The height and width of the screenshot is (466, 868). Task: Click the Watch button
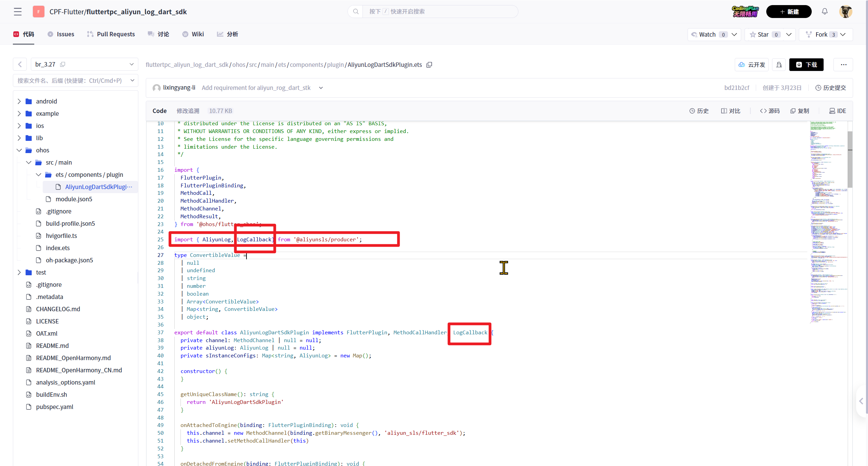(x=709, y=34)
